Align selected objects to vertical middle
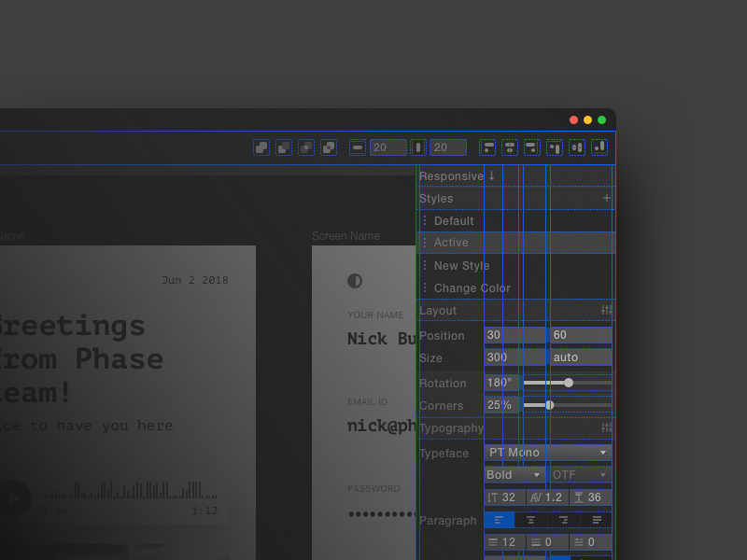The image size is (747, 560). click(x=577, y=147)
